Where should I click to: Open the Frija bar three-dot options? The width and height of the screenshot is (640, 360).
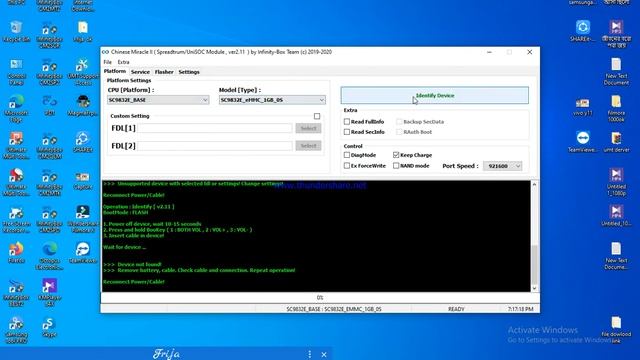(309, 354)
